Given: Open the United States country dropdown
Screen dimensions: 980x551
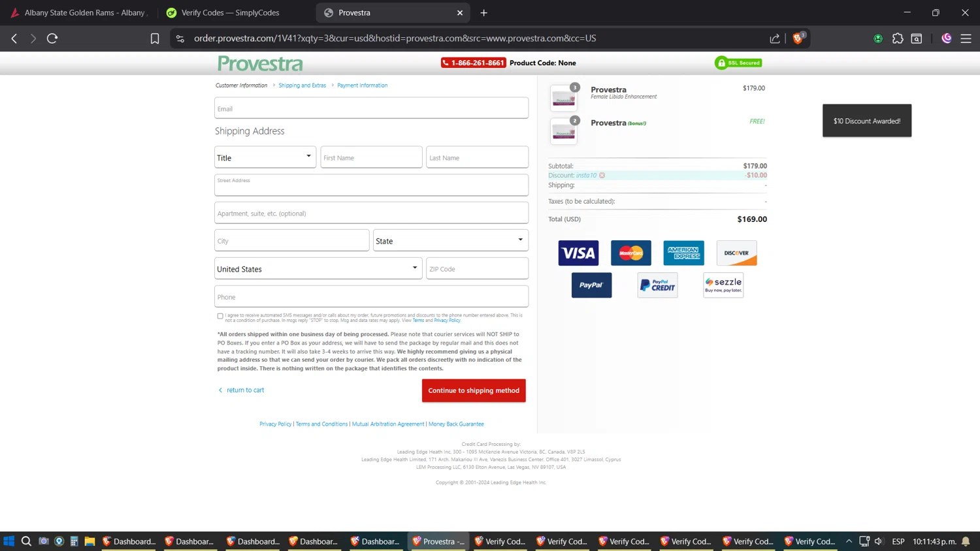Looking at the screenshot, I should 318,268.
